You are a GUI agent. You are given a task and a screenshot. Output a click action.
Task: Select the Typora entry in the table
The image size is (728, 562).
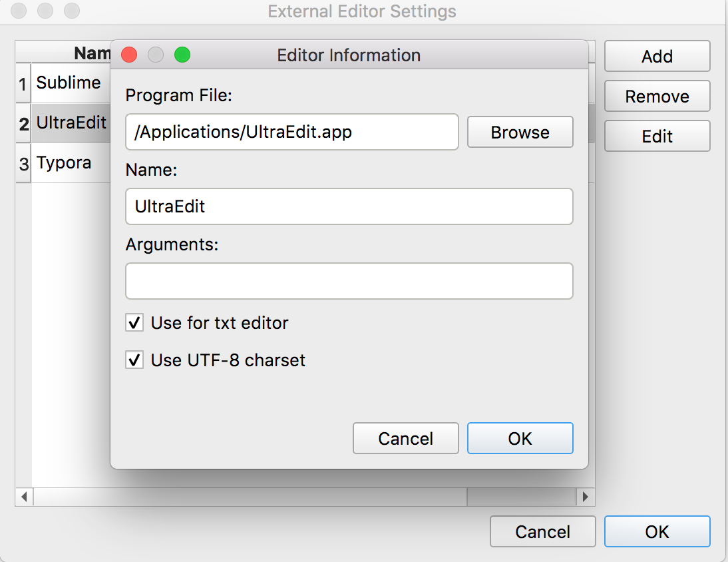pyautogui.click(x=64, y=163)
